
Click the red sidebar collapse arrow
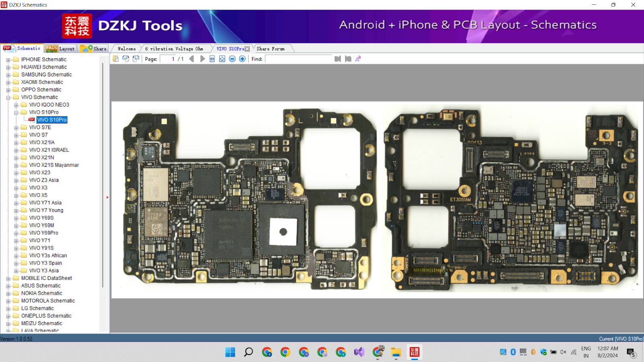point(107,197)
